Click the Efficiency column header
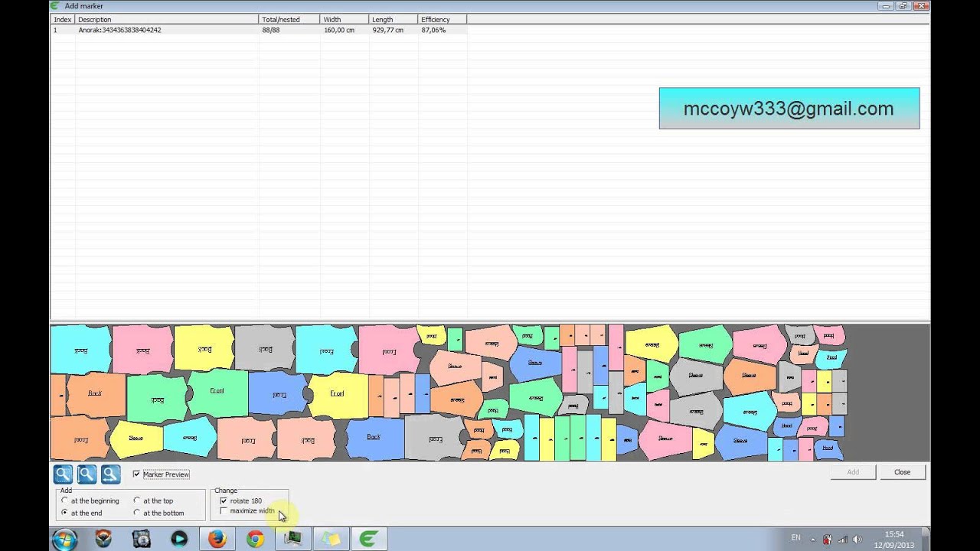980x551 pixels. (x=443, y=19)
